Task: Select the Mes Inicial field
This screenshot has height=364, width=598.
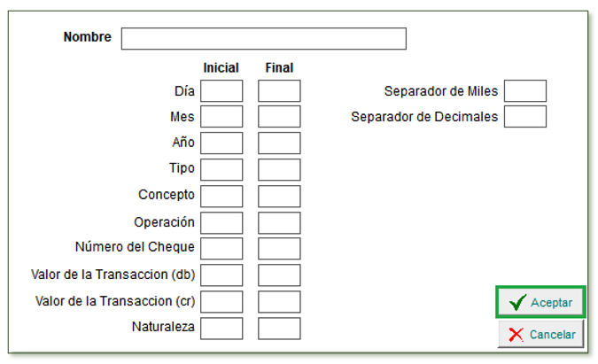Action: [221, 117]
